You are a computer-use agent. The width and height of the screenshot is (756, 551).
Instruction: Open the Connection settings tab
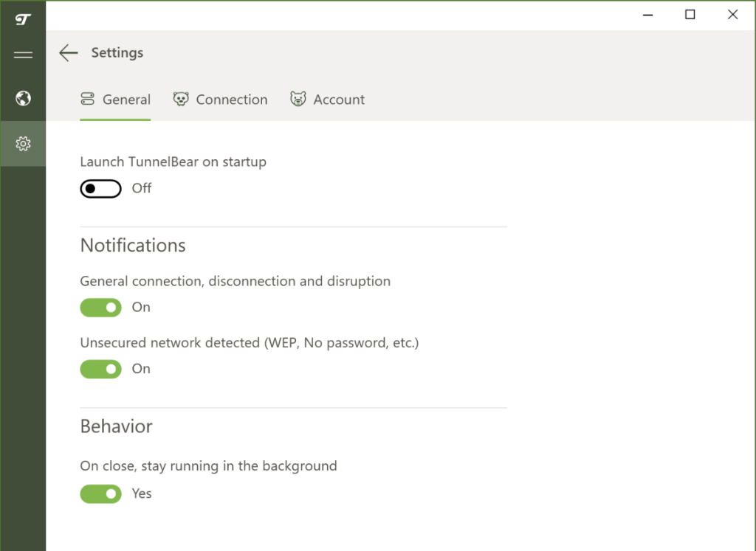click(x=220, y=100)
